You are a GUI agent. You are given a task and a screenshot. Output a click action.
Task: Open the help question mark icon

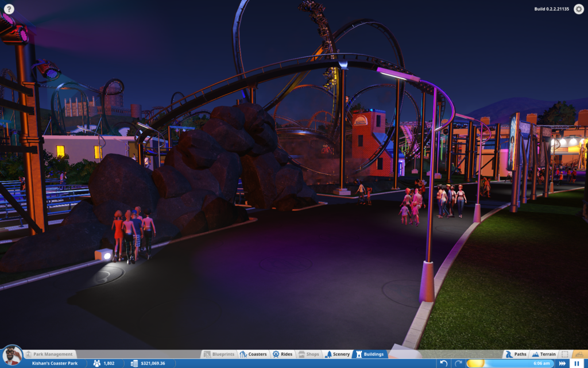9,9
